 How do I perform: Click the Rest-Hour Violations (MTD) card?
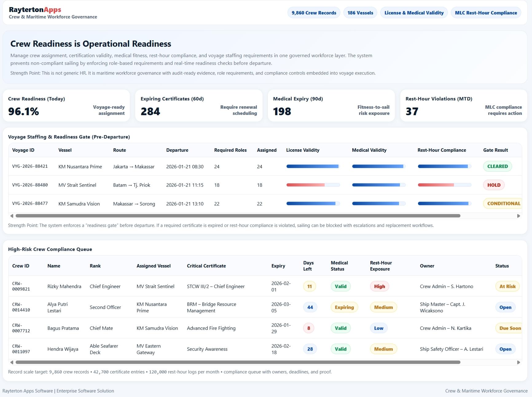point(464,106)
